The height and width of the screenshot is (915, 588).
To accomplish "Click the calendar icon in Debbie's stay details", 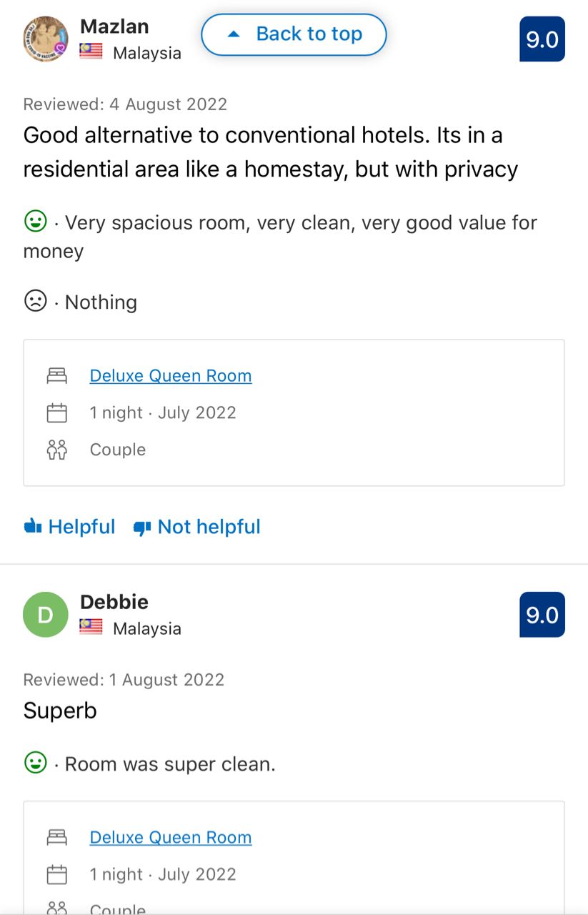I will point(56,874).
